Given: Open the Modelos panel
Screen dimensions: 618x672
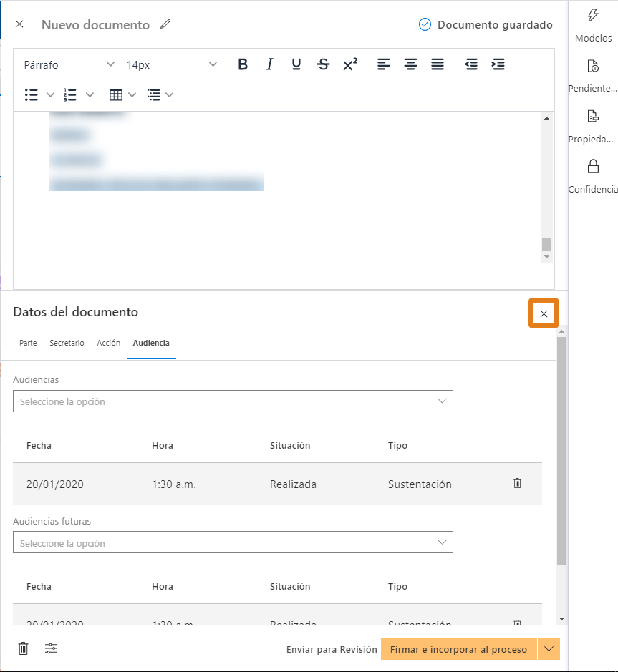Looking at the screenshot, I should point(594,26).
